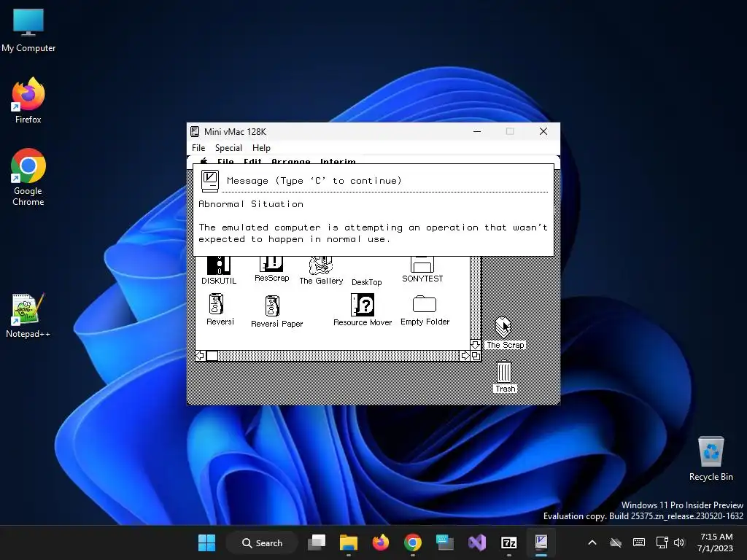Select The Gallery icon

pos(321,266)
